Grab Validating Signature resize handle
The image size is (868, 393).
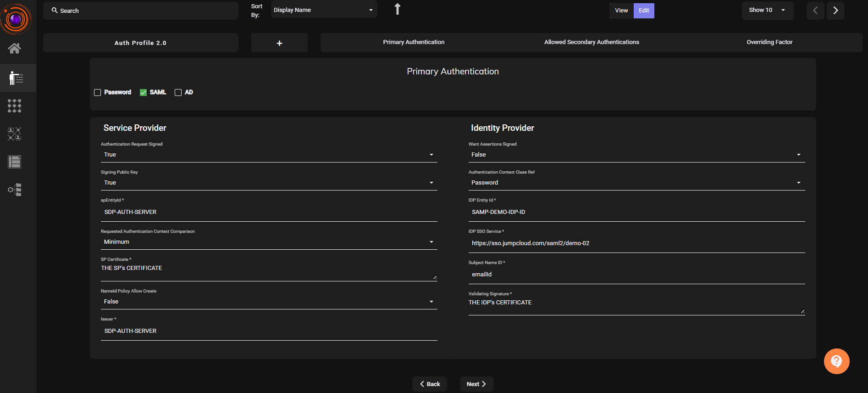pos(802,311)
